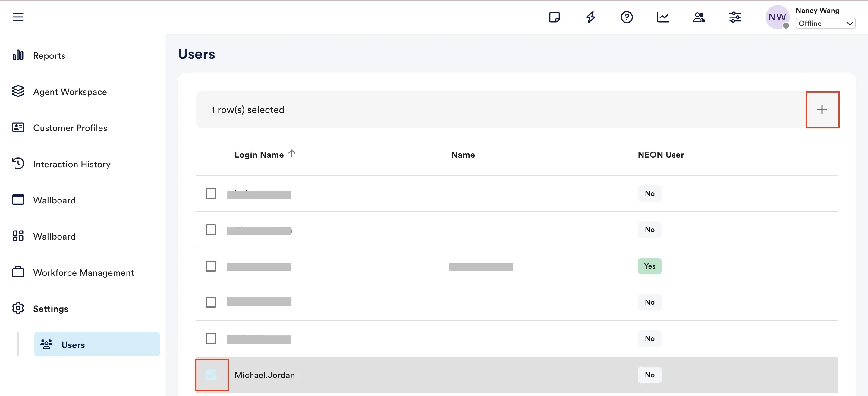This screenshot has height=396, width=868.
Task: Go to Agent Workspace
Action: coord(70,92)
